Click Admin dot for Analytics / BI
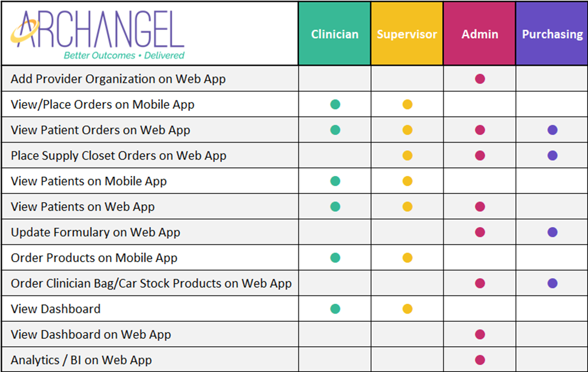Image resolution: width=588 pixels, height=372 pixels. pyautogui.click(x=480, y=360)
